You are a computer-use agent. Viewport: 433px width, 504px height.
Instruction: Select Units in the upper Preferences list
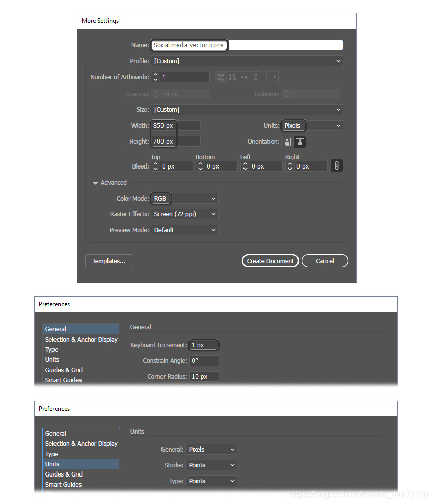[x=81, y=360]
